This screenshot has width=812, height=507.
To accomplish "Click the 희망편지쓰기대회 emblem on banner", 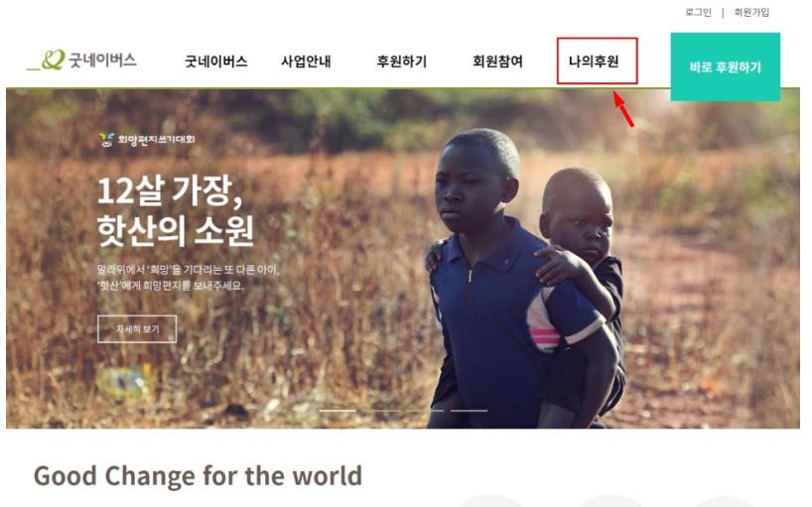I will tap(106, 140).
